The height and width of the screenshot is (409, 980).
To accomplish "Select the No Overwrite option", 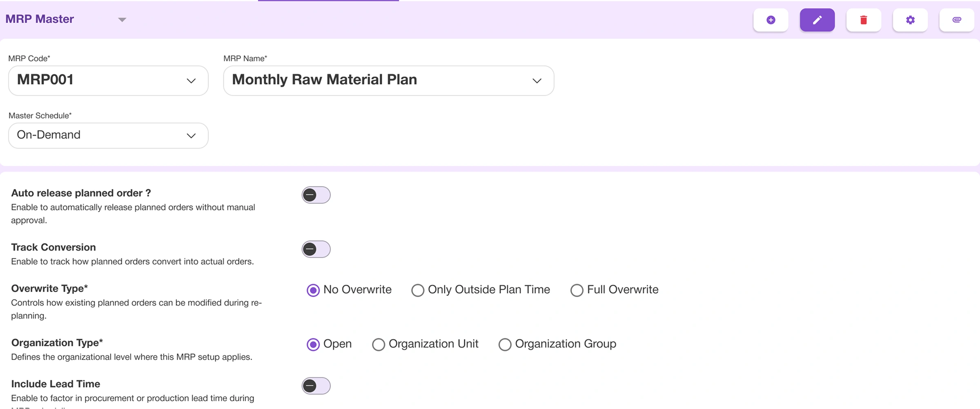I will pyautogui.click(x=313, y=290).
